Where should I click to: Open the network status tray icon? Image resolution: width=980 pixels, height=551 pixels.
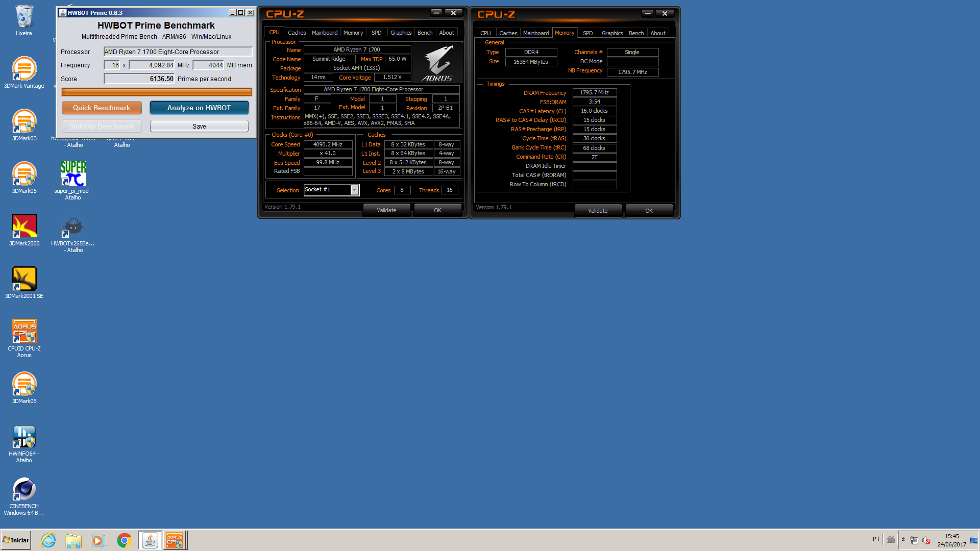click(914, 540)
